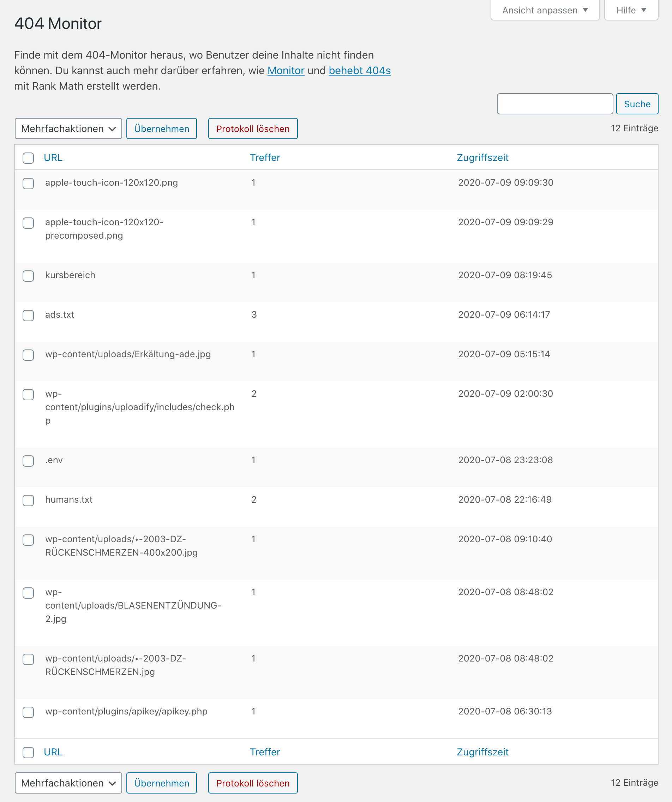Open the Ansicht anpassen panel
The width and height of the screenshot is (672, 802).
[x=545, y=10]
